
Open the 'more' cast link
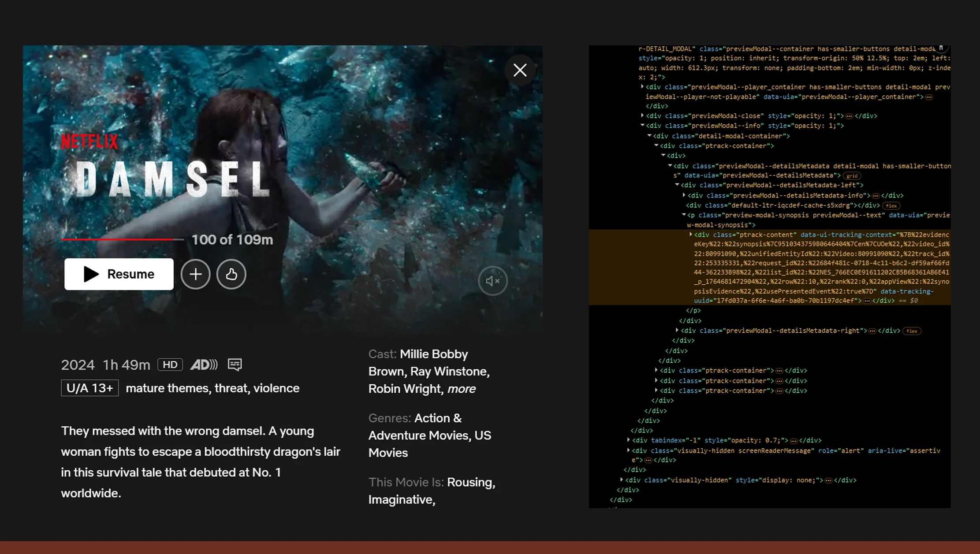(461, 389)
